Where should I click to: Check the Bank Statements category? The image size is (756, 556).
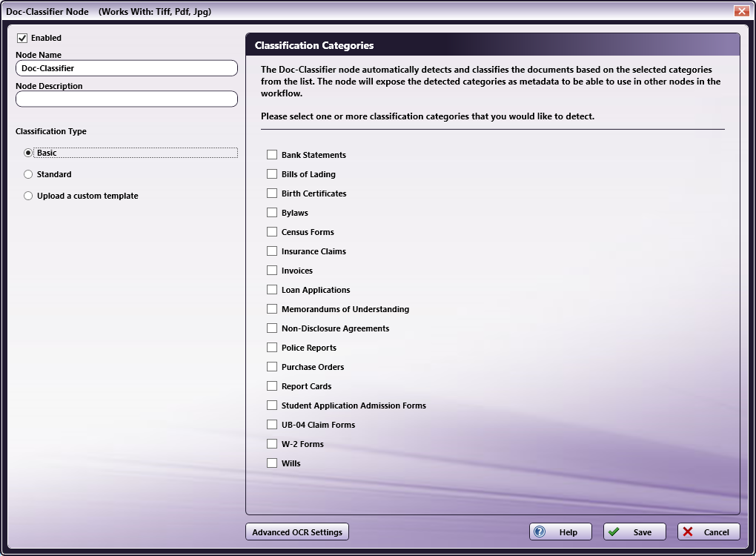[x=272, y=155]
